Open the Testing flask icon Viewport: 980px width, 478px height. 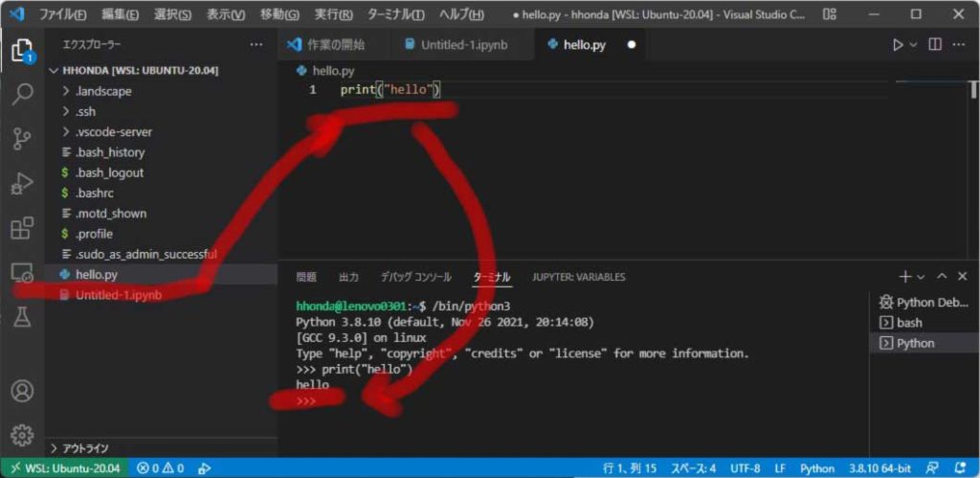pos(21,317)
